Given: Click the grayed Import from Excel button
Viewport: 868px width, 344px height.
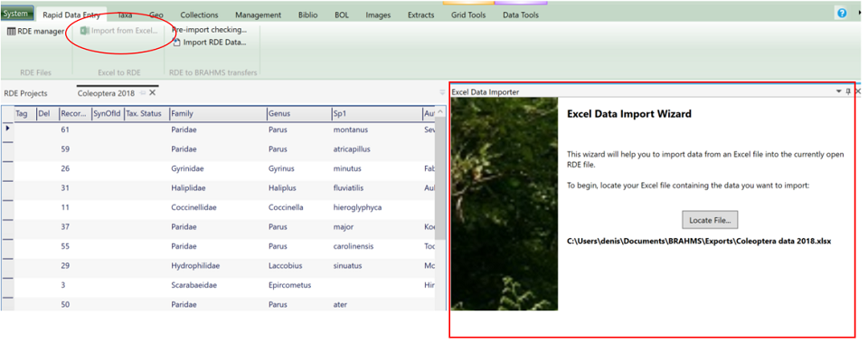Looking at the screenshot, I should (119, 31).
